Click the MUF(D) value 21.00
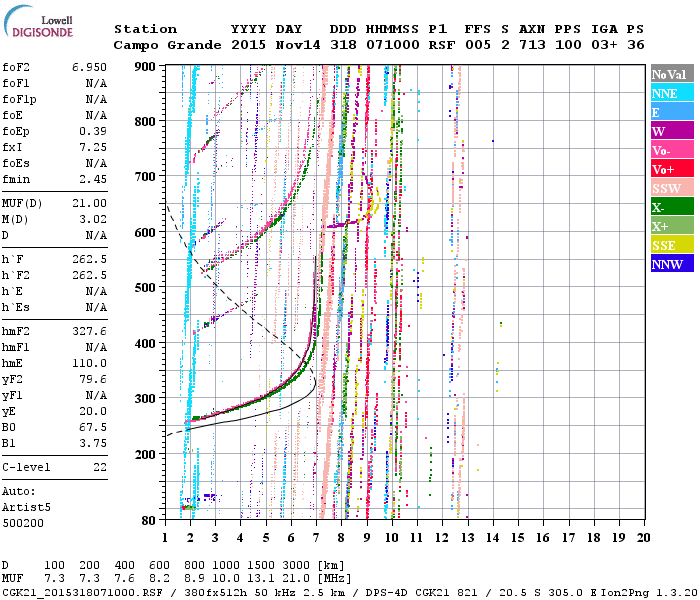 pos(89,204)
